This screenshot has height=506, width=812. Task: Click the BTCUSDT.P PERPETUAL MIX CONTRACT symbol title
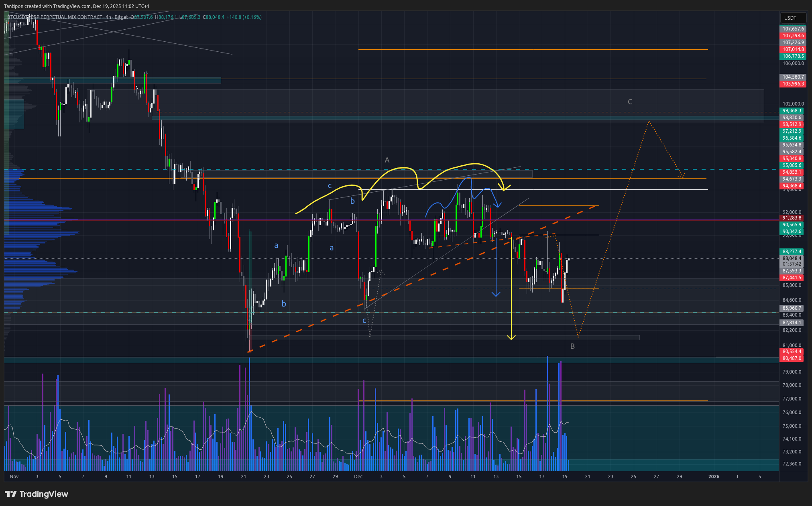click(55, 17)
